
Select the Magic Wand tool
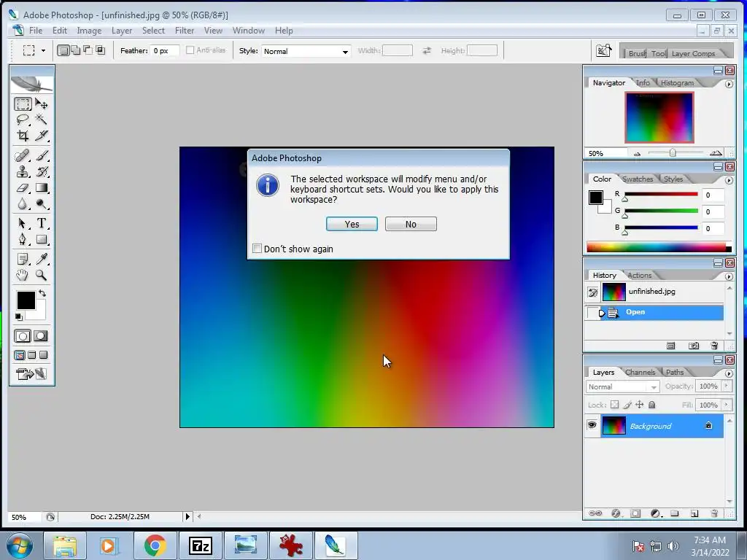tap(42, 120)
